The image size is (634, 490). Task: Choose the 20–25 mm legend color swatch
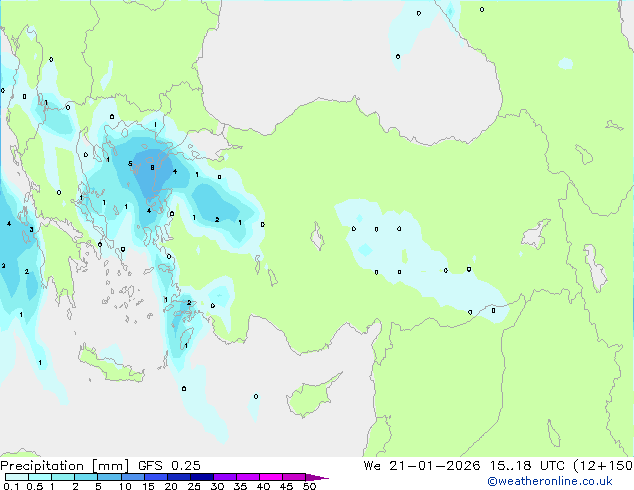click(x=179, y=477)
